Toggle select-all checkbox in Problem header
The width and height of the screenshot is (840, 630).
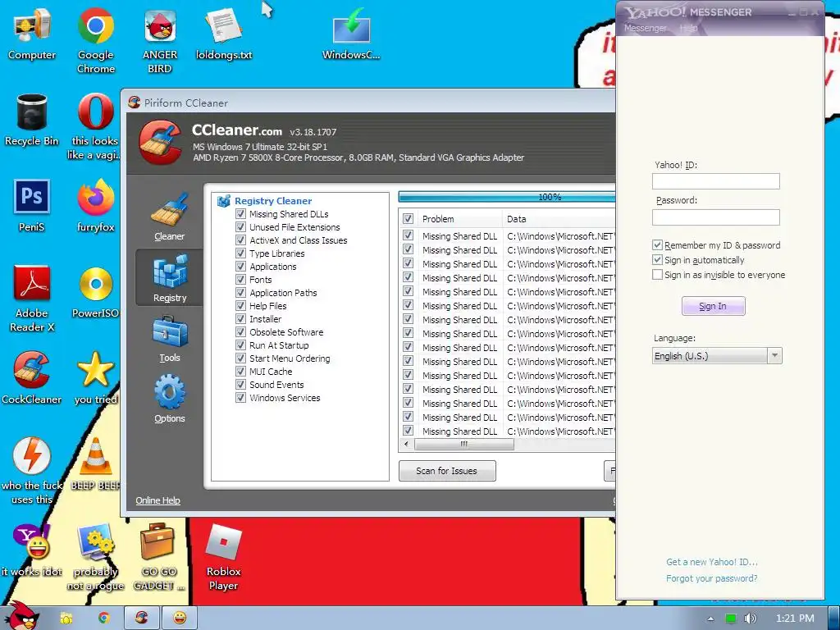coord(409,218)
